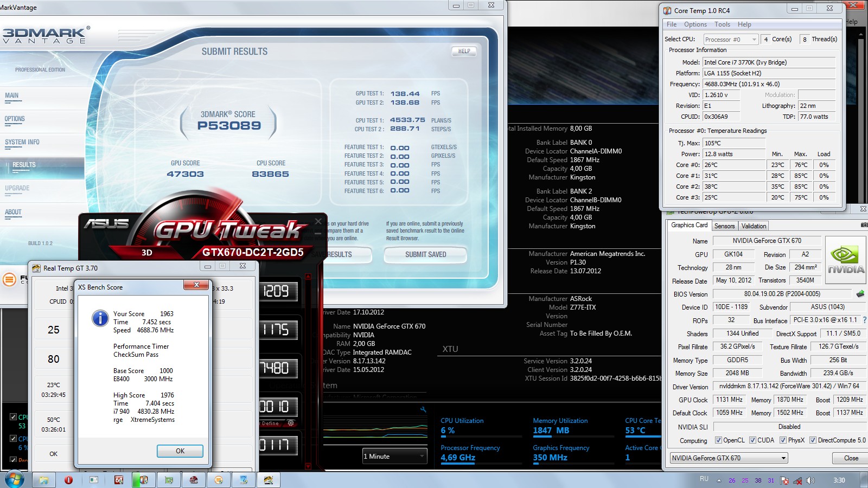The image size is (868, 488).
Task: Click GPU Tweak scroll up arrow
Action: [308, 277]
